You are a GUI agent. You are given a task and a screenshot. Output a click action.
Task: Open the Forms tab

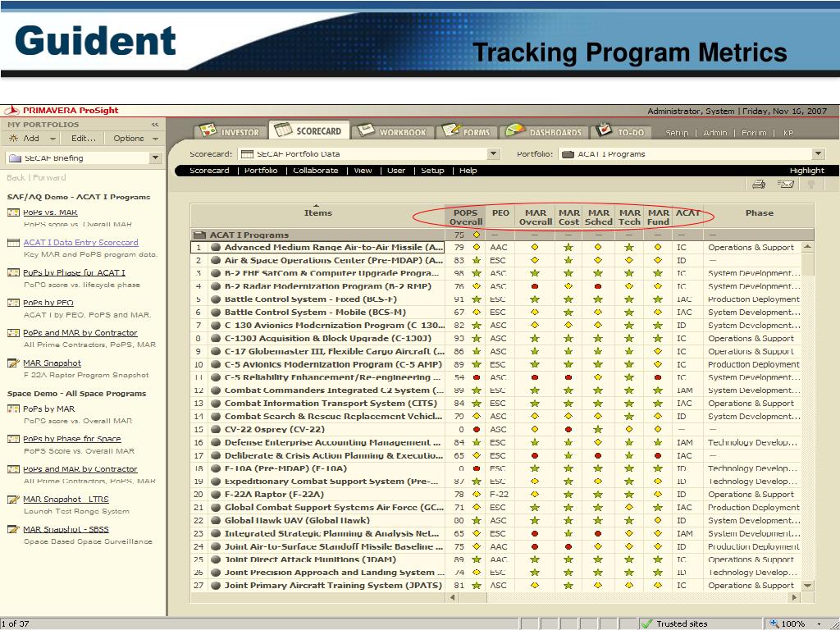click(x=467, y=130)
